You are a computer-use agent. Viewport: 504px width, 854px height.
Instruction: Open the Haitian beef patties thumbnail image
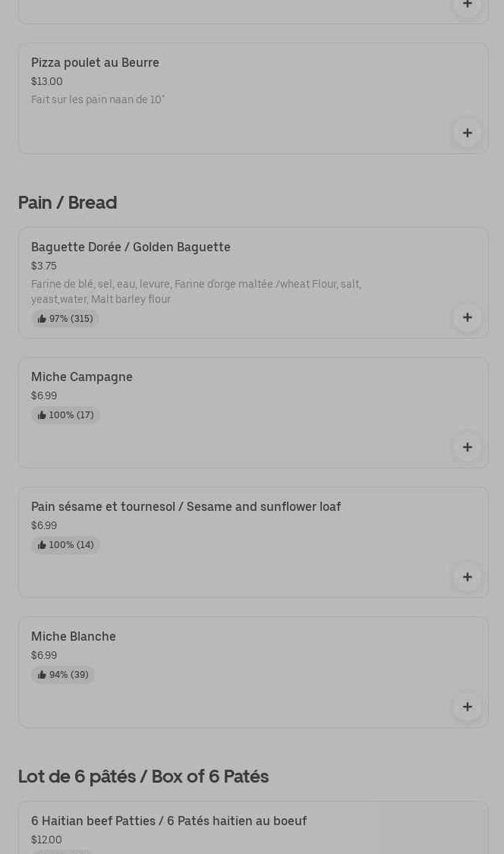coord(433,831)
